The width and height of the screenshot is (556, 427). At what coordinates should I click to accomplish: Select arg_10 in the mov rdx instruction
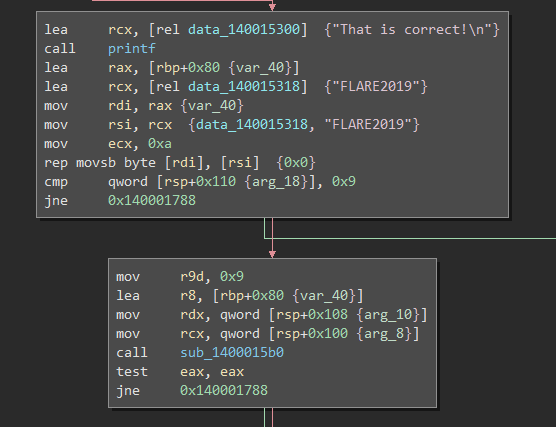(388, 315)
